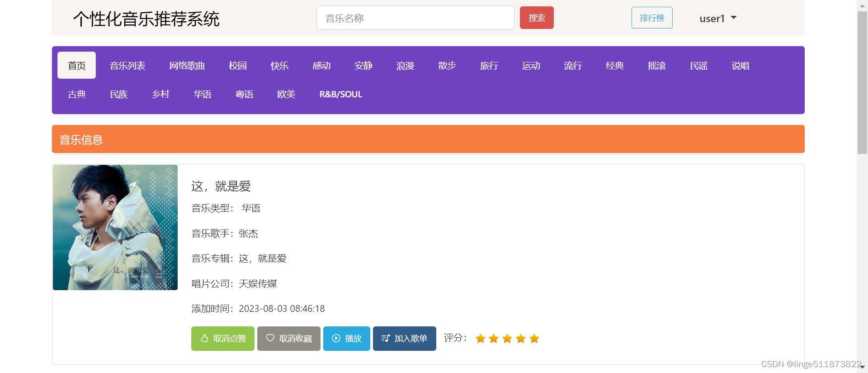Focus the 音乐名称 search input field
The height and width of the screenshot is (373, 868).
[415, 18]
